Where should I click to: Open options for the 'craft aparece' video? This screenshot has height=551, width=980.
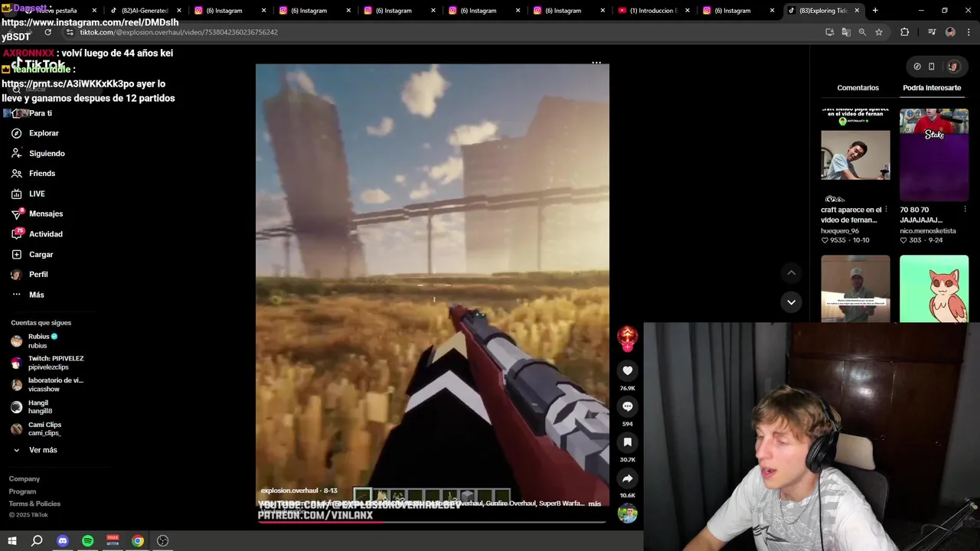coord(886,210)
